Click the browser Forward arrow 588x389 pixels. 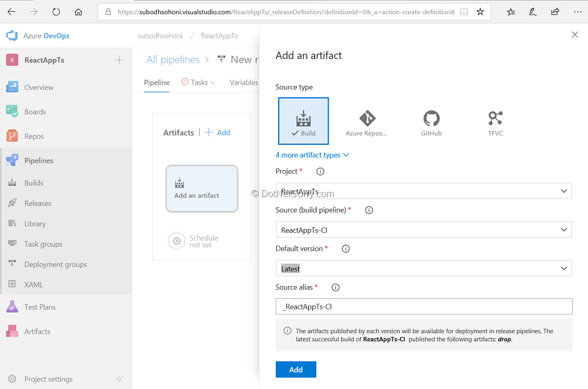point(34,12)
